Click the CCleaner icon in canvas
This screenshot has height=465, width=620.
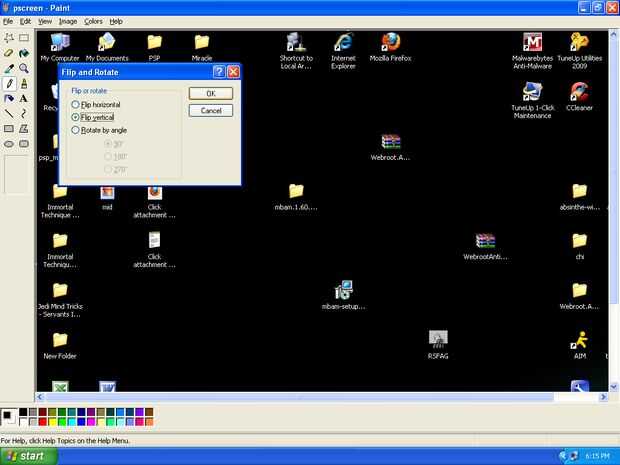click(579, 92)
